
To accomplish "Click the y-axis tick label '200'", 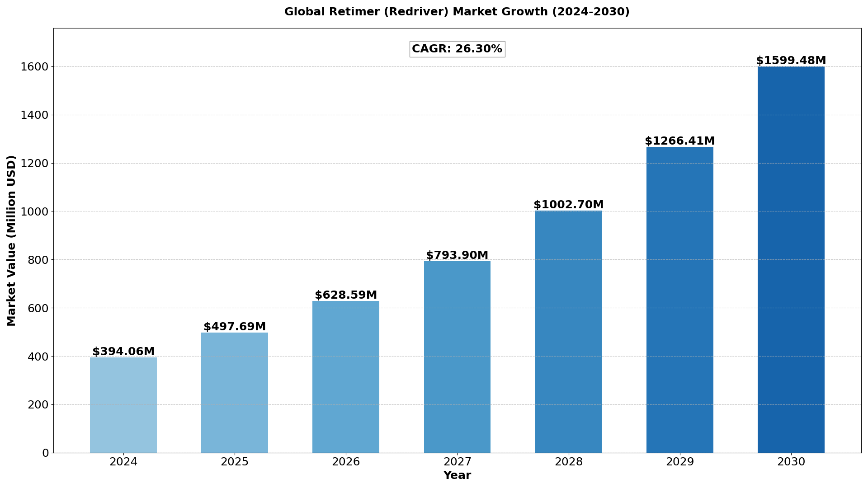I will point(38,404).
